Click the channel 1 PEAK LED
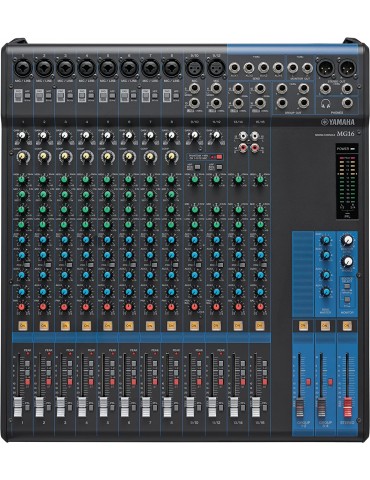Image resolution: width=370 pixels, height=480 pixels. (28, 354)
